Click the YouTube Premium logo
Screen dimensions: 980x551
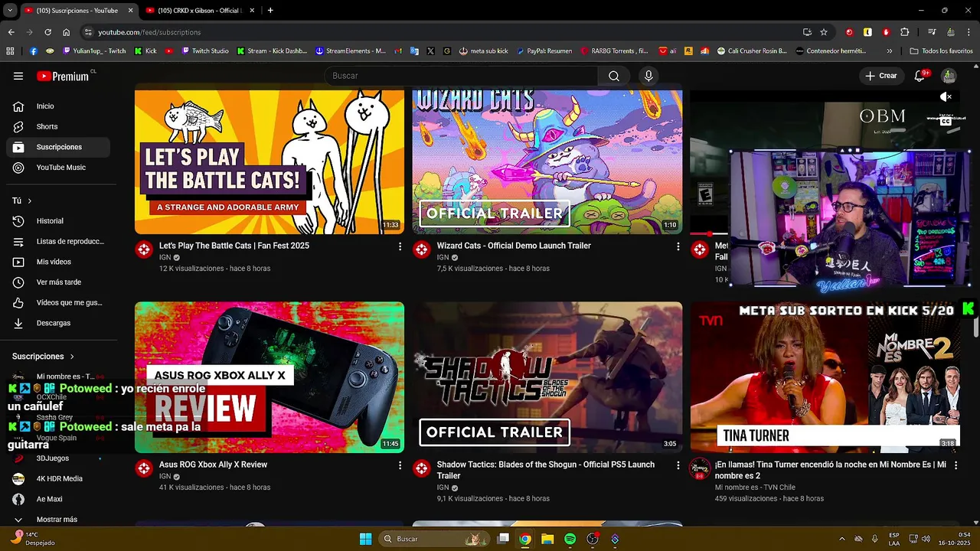(x=62, y=76)
